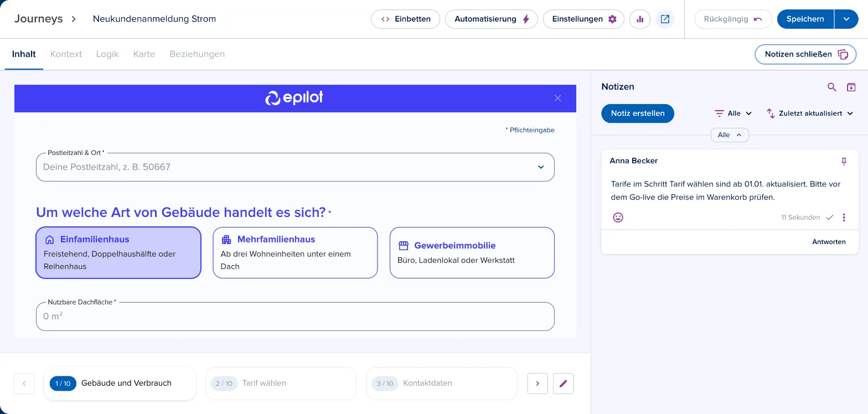Click the Einbetten button
Image resolution: width=868 pixels, height=414 pixels.
(405, 19)
